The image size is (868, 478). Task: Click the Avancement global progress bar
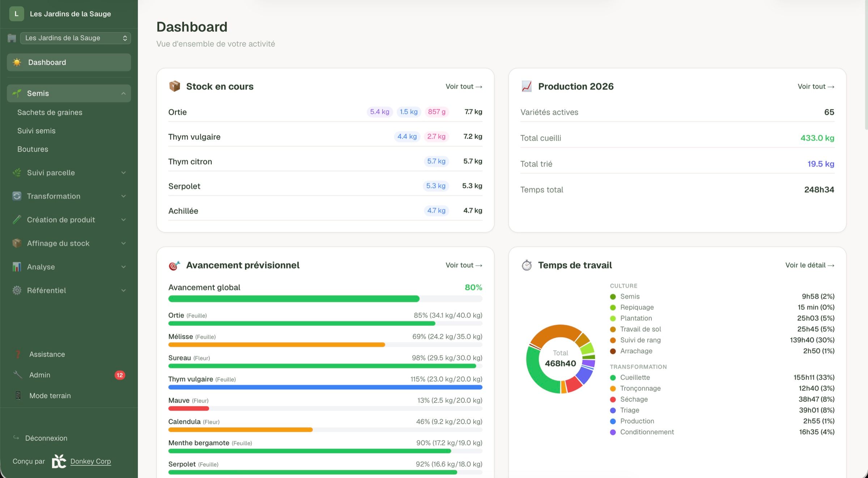[325, 299]
